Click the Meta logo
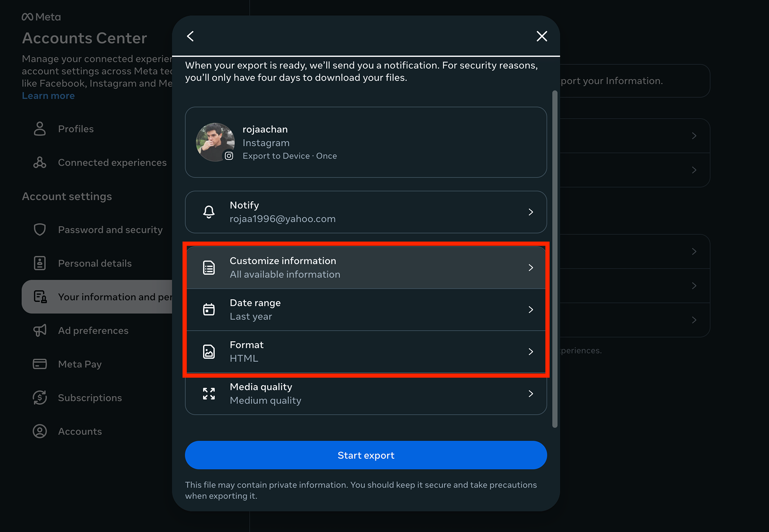The height and width of the screenshot is (532, 769). (41, 17)
